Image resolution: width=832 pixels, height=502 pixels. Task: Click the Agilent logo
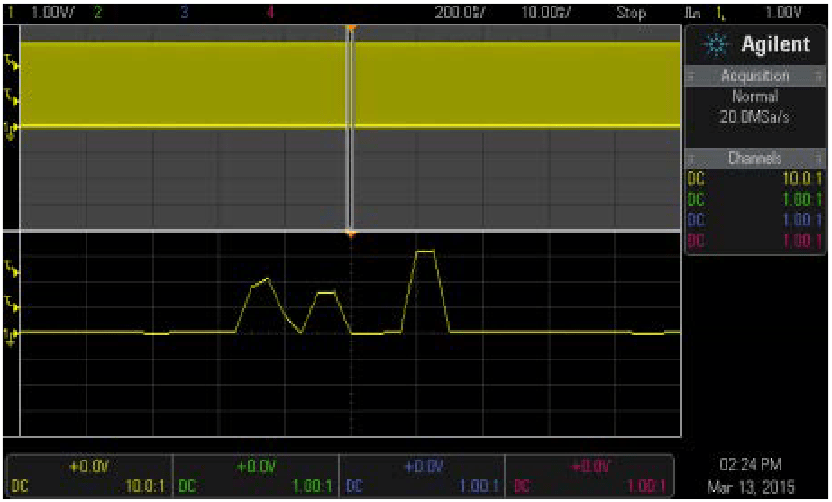point(756,45)
